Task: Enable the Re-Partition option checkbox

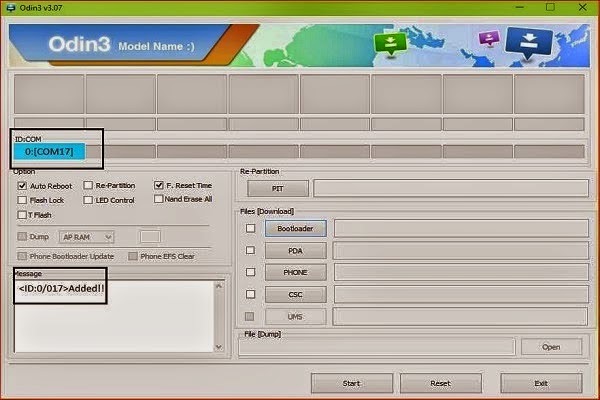Action: coord(88,185)
